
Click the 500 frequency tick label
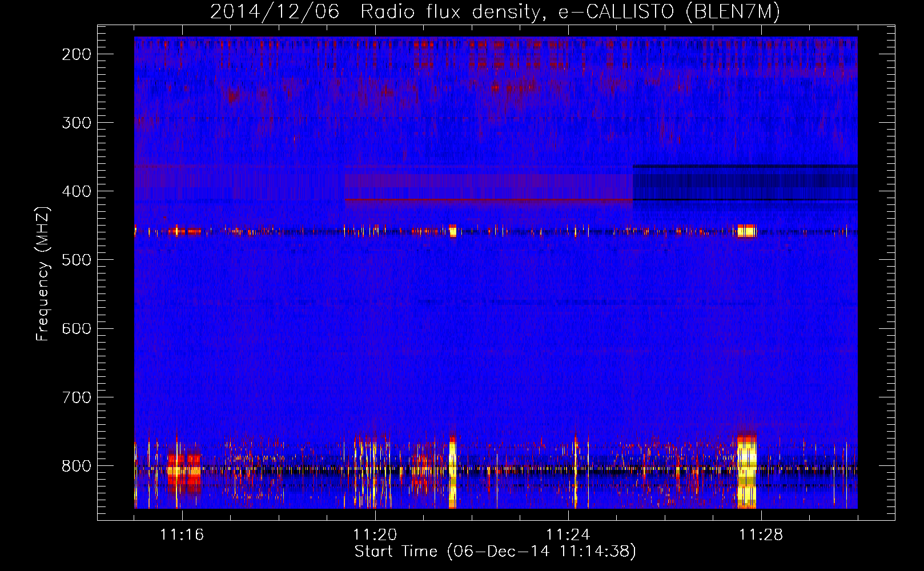pyautogui.click(x=77, y=260)
